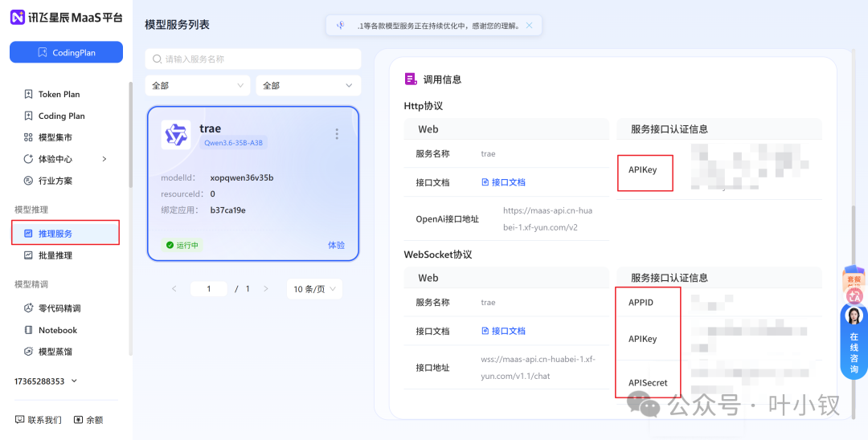Viewport: 868px width, 440px height.
Task: Select 推理服务 in sidebar
Action: coord(65,233)
